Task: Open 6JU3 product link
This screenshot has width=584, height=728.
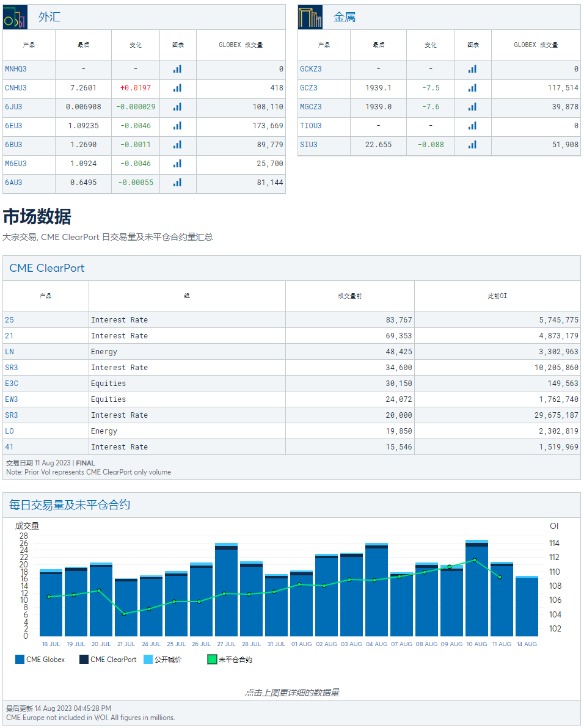Action: tap(13, 107)
